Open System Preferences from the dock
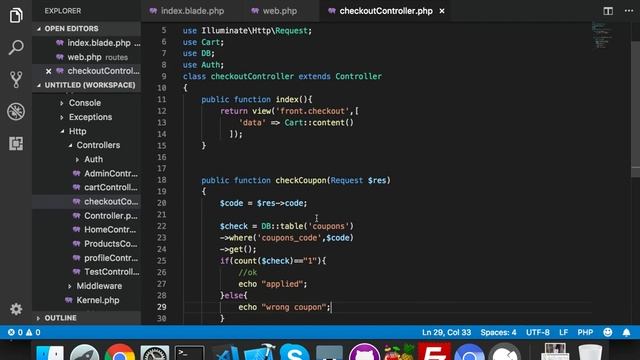Image resolution: width=640 pixels, height=360 pixels. click(154, 353)
